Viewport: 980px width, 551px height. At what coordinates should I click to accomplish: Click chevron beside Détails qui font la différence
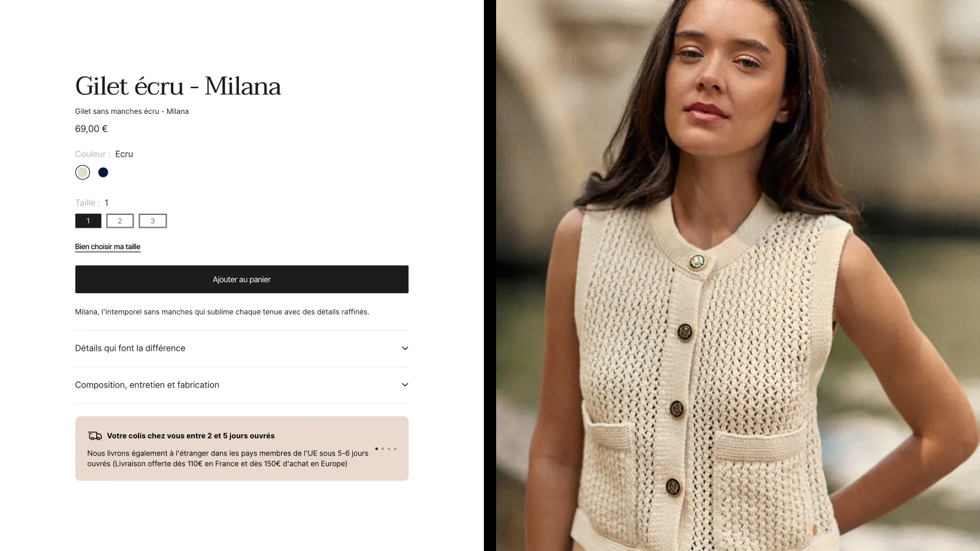[x=405, y=348]
